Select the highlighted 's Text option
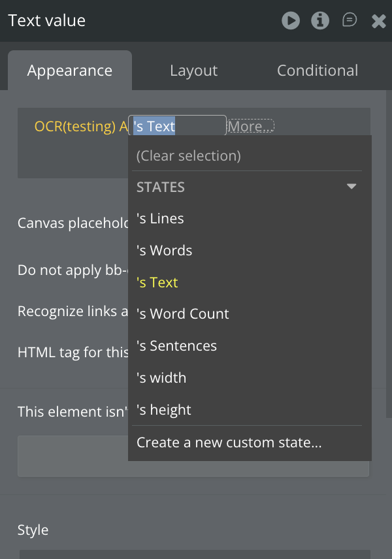Viewport: 392px width, 559px height. tap(157, 283)
